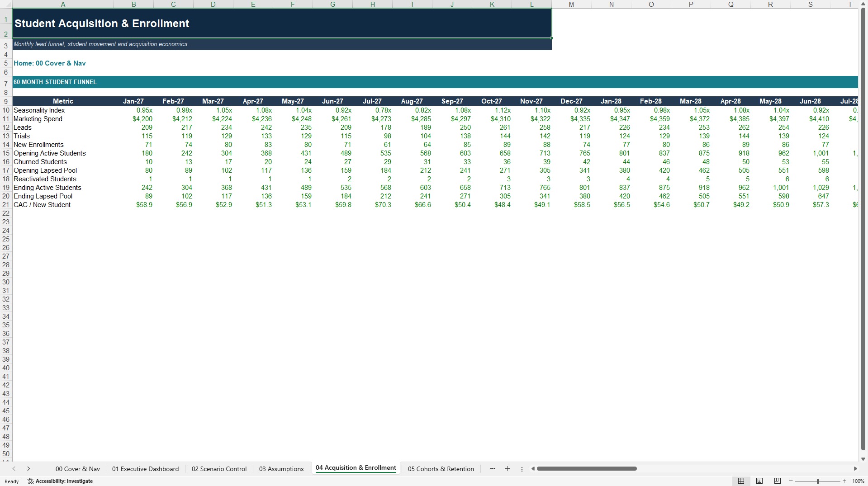The height and width of the screenshot is (486, 868).
Task: Select the Ending Active Students label
Action: tap(47, 188)
